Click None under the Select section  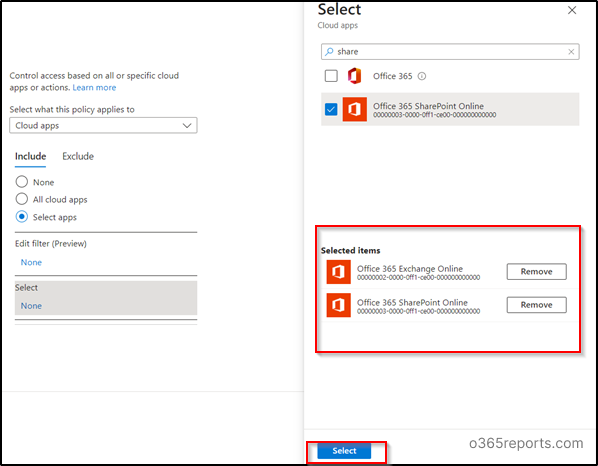tap(31, 306)
